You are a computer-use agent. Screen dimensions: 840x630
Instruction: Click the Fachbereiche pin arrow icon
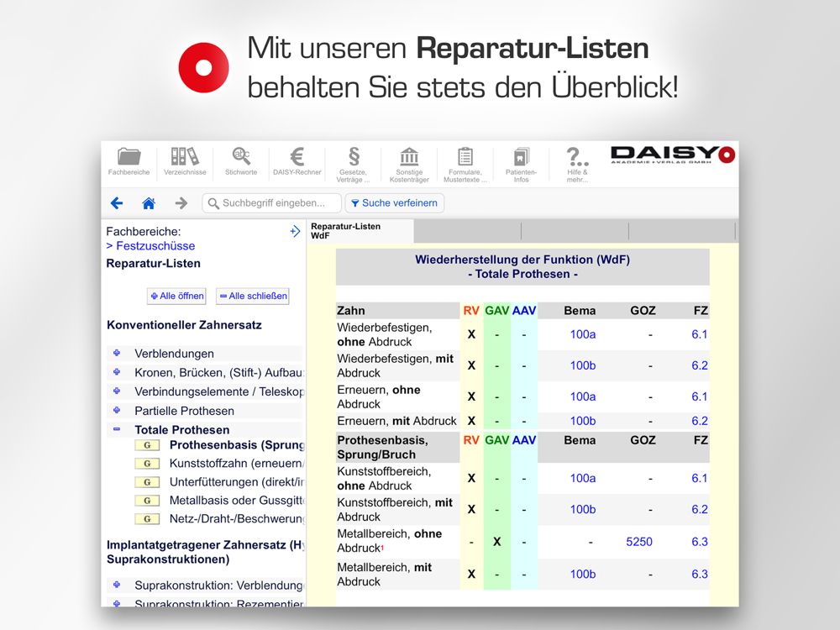click(295, 232)
